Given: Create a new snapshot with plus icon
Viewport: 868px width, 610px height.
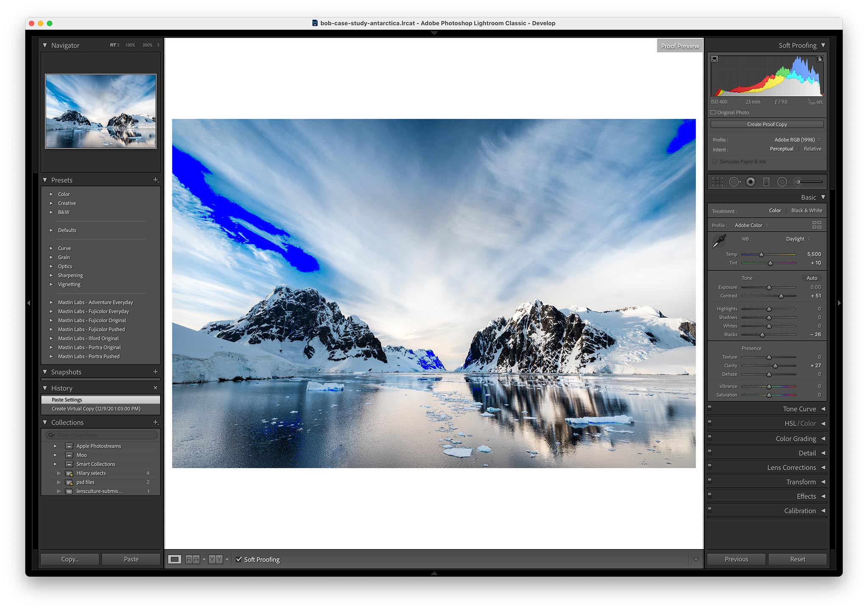Looking at the screenshot, I should pyautogui.click(x=156, y=372).
